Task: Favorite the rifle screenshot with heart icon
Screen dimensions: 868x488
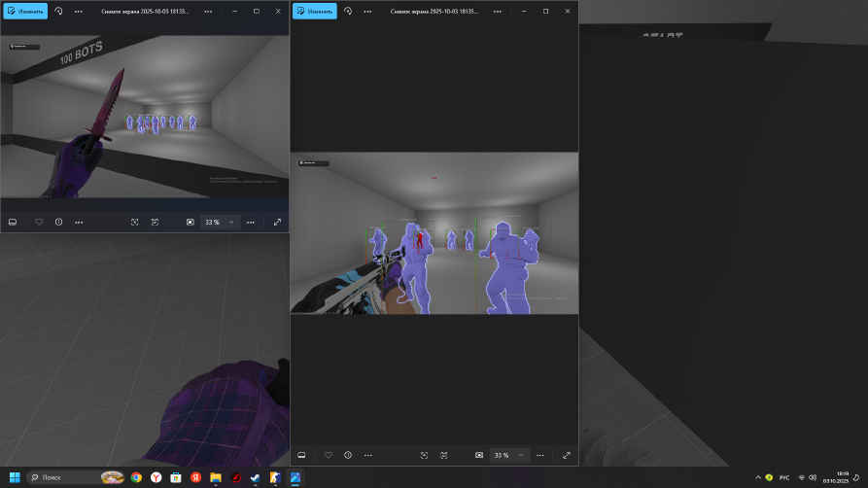Action: point(329,455)
